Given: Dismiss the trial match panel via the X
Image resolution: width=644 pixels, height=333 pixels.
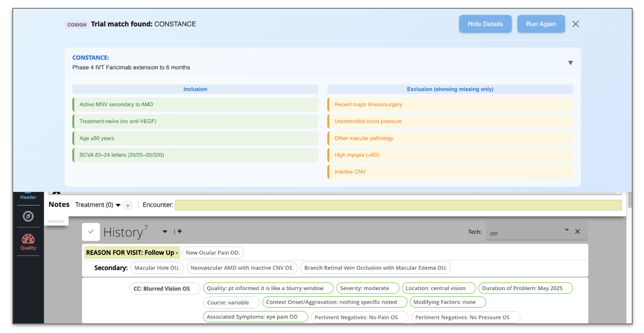Looking at the screenshot, I should click(575, 24).
